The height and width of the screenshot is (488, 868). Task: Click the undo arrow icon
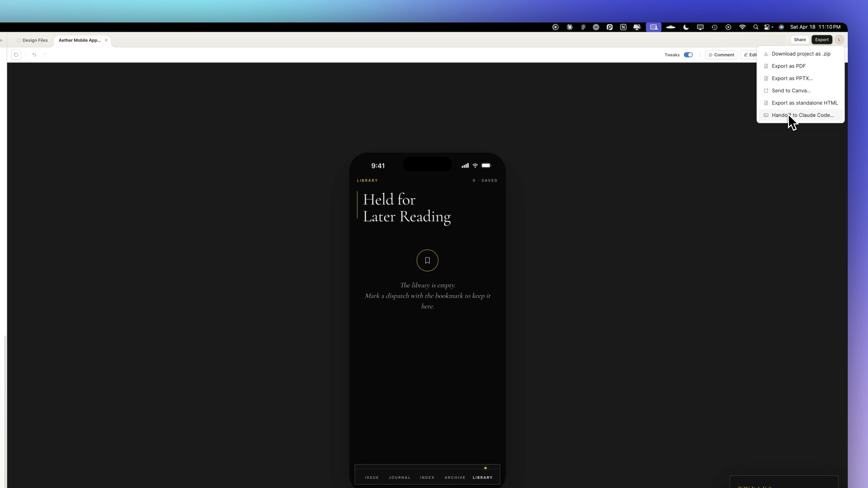point(34,55)
